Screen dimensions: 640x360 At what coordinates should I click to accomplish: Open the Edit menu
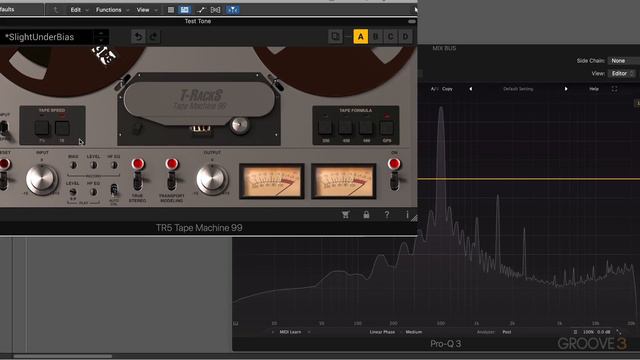[76, 10]
